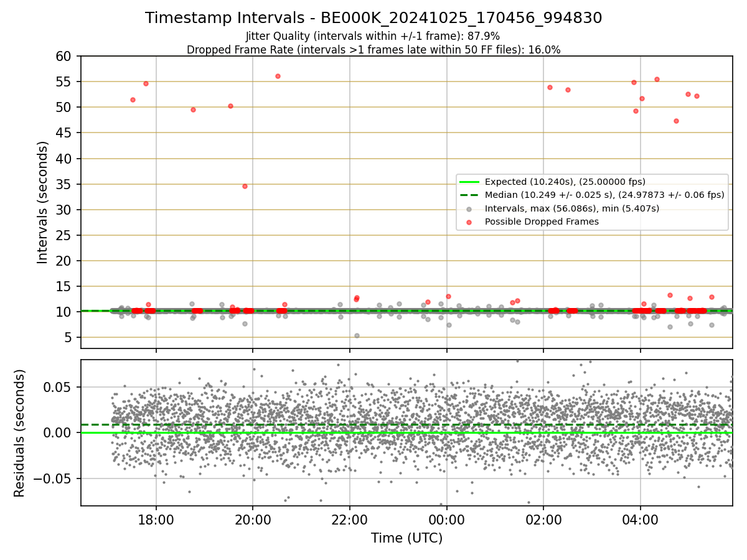This screenshot has width=747, height=560.
Task: Click the "02:00" time tick label
Action: click(543, 519)
